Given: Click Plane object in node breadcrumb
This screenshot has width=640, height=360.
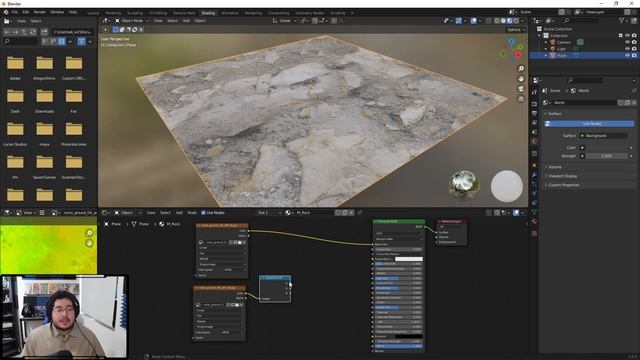Looking at the screenshot, I should 113,224.
